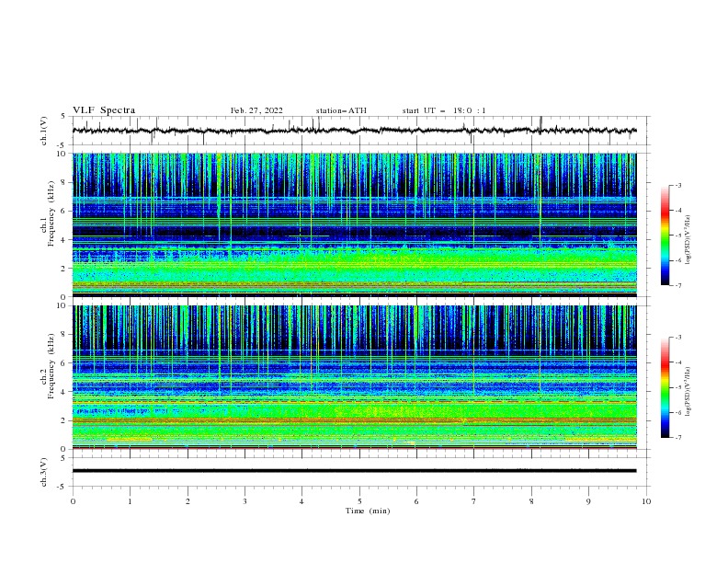
Task: Click the "9" minute label on time axis
Action: (x=588, y=501)
